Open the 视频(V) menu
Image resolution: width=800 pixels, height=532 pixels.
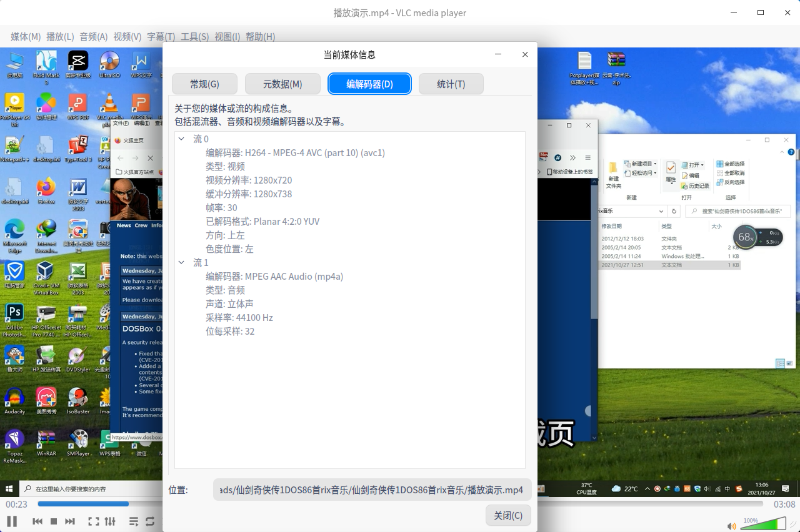[x=127, y=37]
